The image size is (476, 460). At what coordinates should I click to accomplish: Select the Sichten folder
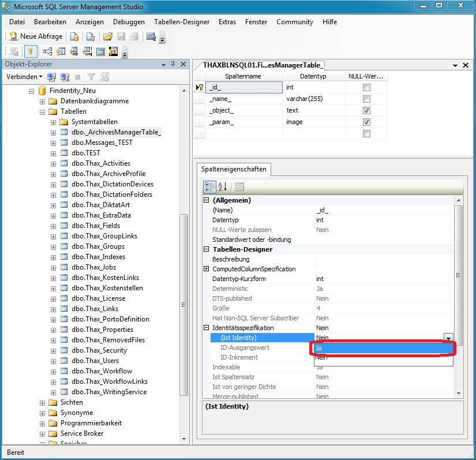[72, 402]
